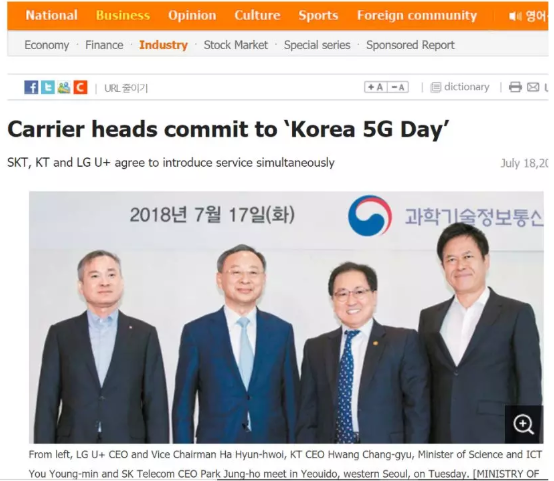Screen dimensions: 554x481
Task: Open Foreign community section
Action: 417,15
